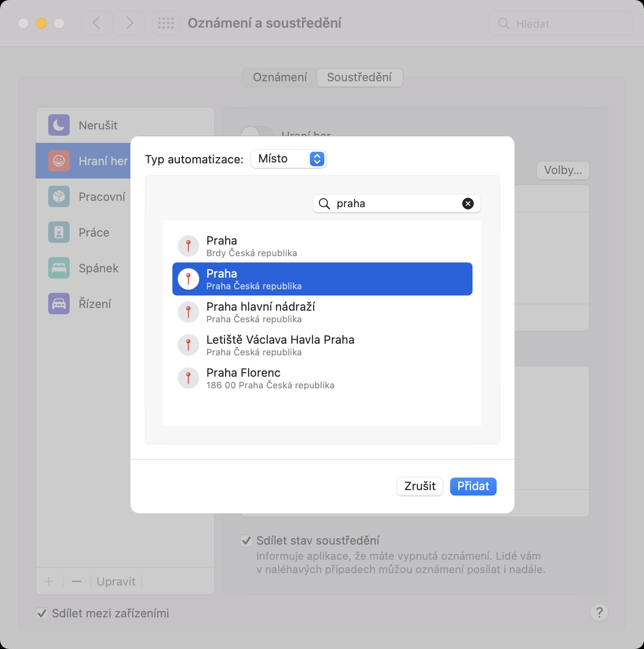Click the Řízení car icon
Image resolution: width=644 pixels, height=649 pixels.
pos(59,304)
